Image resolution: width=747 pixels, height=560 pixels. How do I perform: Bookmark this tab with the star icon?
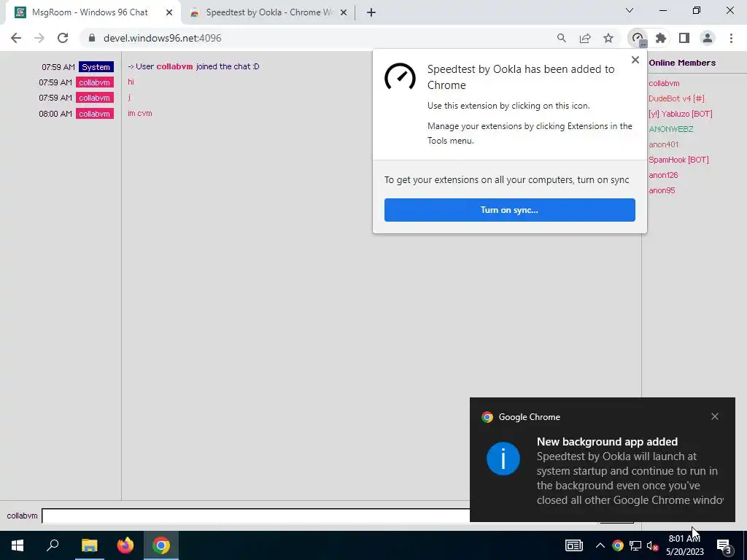point(608,38)
